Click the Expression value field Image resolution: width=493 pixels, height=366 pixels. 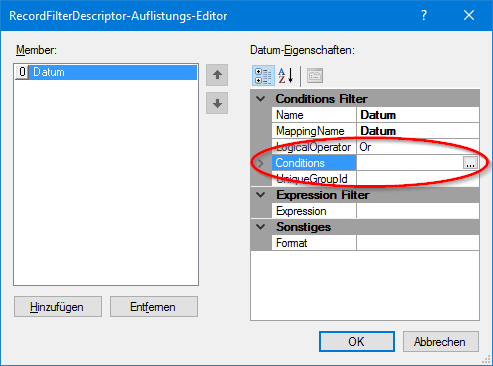click(418, 211)
